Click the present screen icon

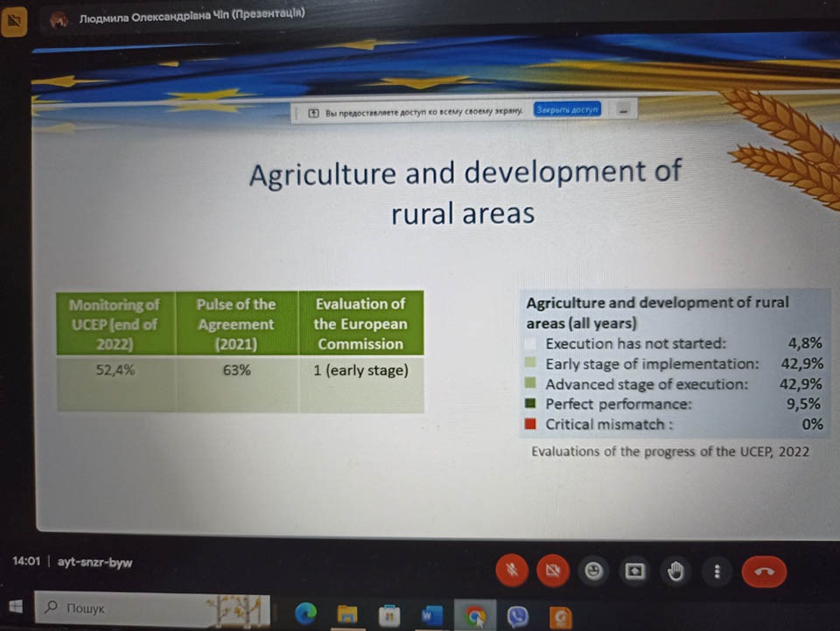tap(634, 571)
